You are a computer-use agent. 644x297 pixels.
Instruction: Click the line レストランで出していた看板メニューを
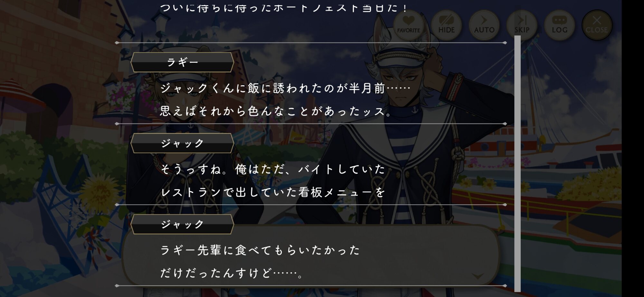point(273,192)
